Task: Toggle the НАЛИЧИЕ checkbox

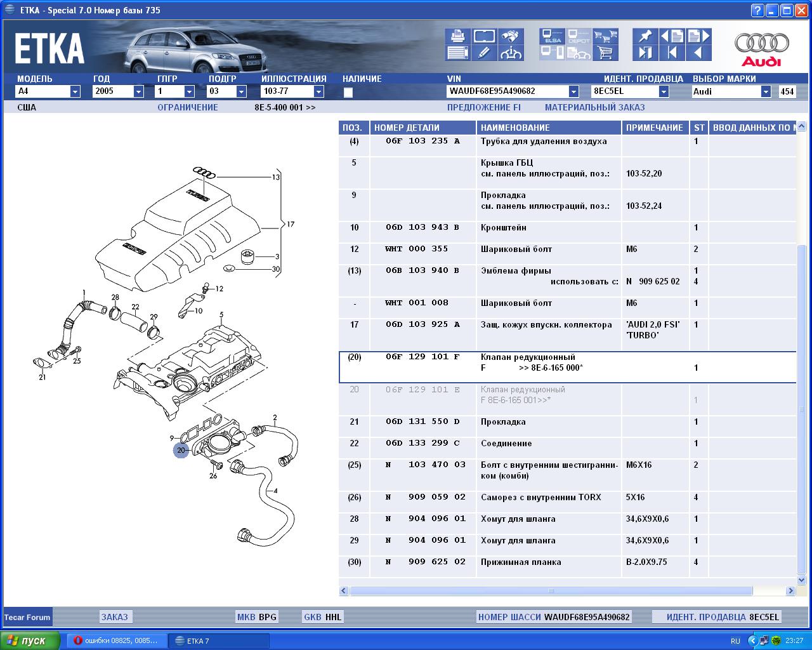Action: 348,92
